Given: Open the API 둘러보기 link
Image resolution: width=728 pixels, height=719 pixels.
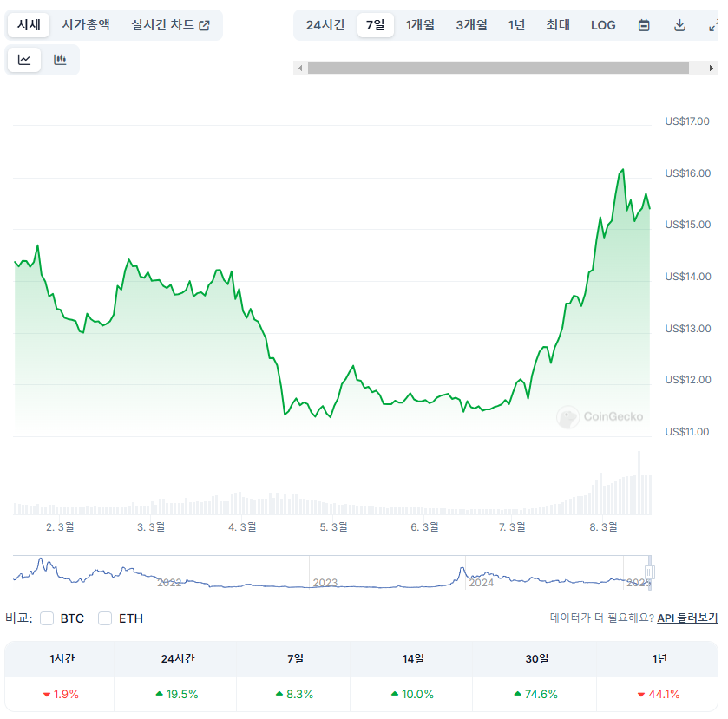Looking at the screenshot, I should point(687,618).
